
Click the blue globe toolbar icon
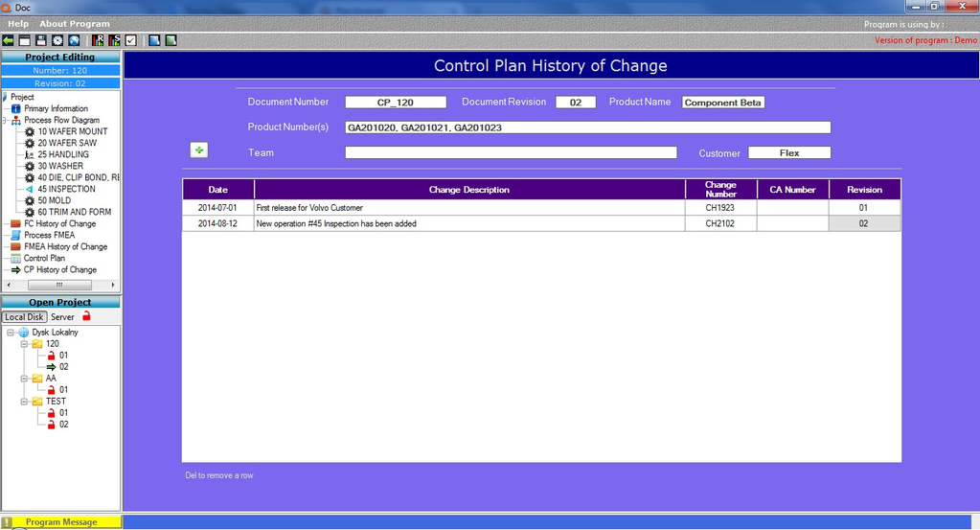tap(74, 40)
